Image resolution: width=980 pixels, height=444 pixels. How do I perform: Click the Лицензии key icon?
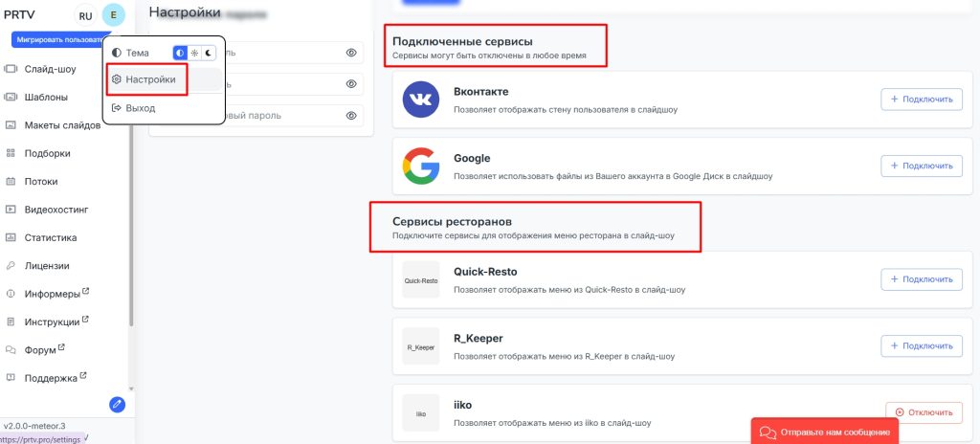click(x=11, y=266)
